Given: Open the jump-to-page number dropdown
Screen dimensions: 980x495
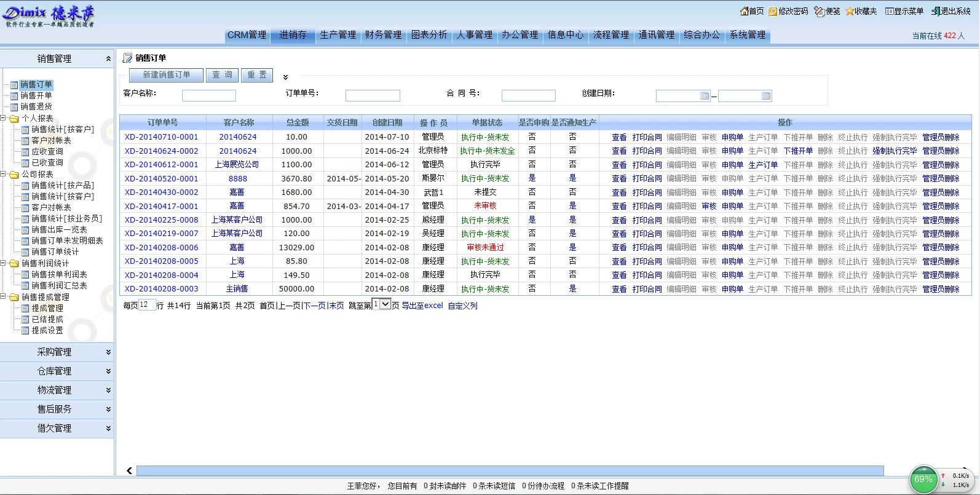Looking at the screenshot, I should click(x=382, y=304).
